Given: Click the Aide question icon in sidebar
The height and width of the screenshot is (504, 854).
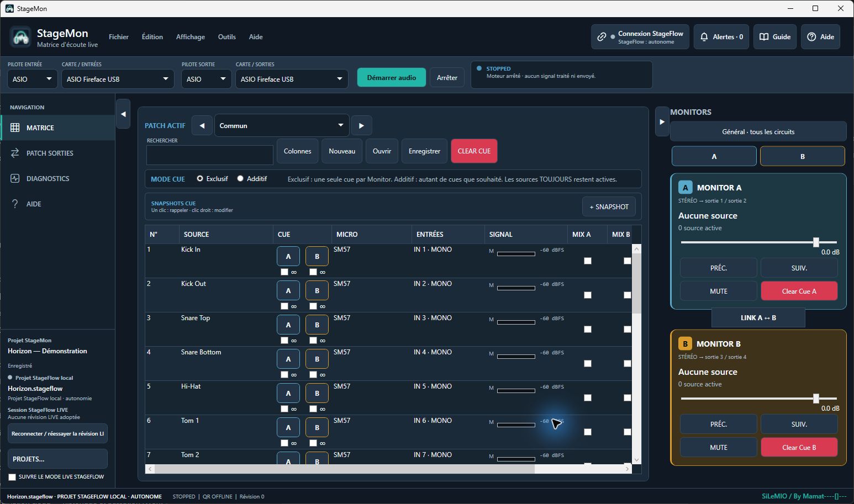Looking at the screenshot, I should pyautogui.click(x=15, y=204).
